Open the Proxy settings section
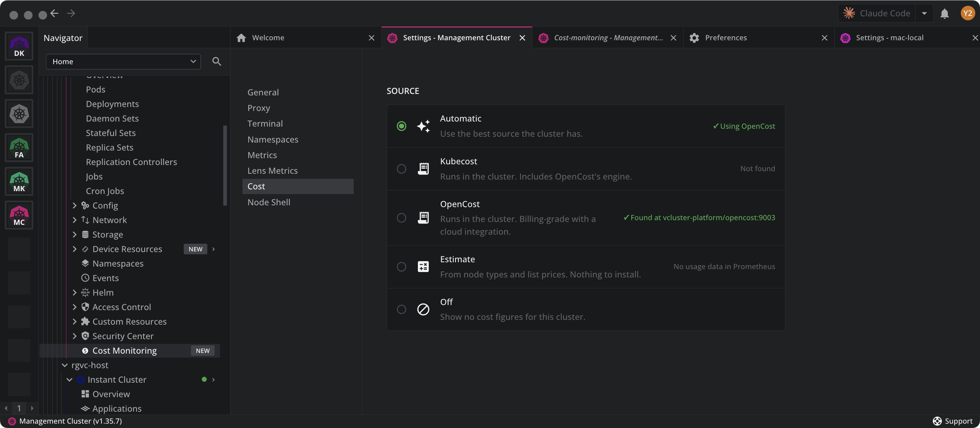The height and width of the screenshot is (428, 980). 298,108
